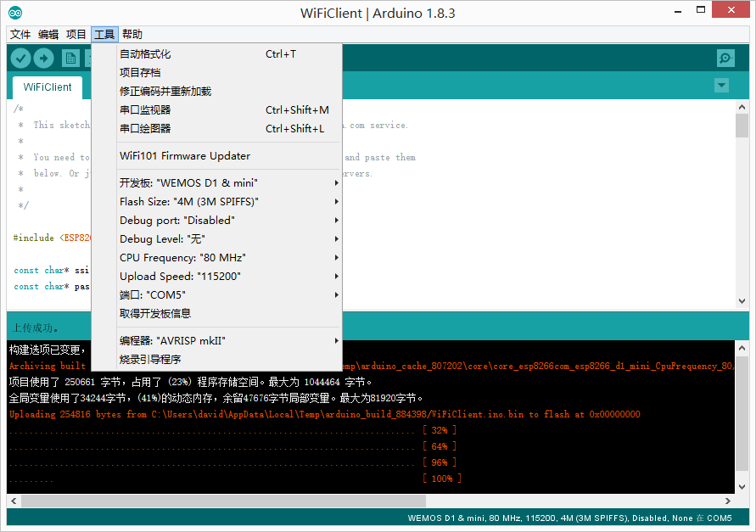Expand the 端口 COM5 submenu

point(229,294)
